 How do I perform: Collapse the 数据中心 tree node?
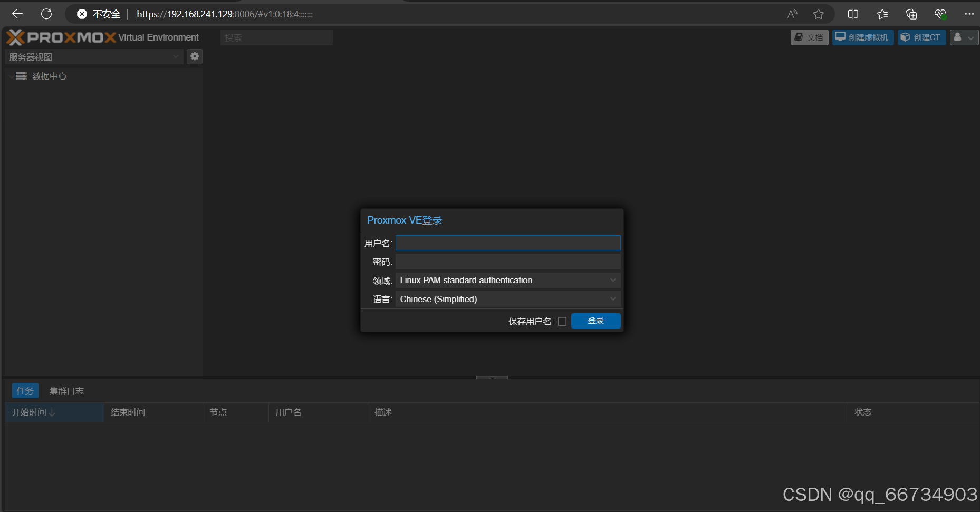click(x=11, y=76)
